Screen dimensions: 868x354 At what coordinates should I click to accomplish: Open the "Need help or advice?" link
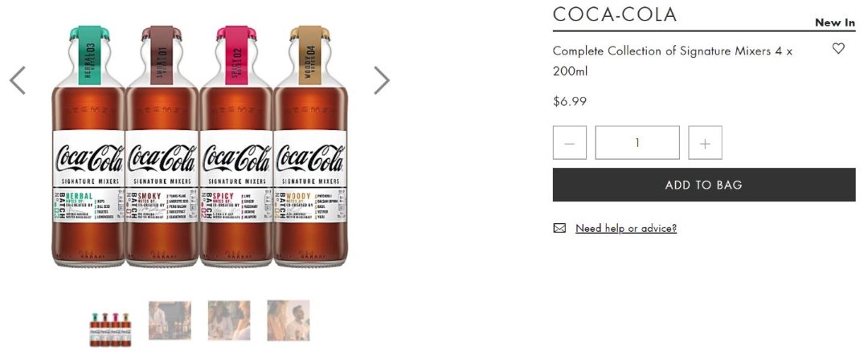click(x=626, y=229)
